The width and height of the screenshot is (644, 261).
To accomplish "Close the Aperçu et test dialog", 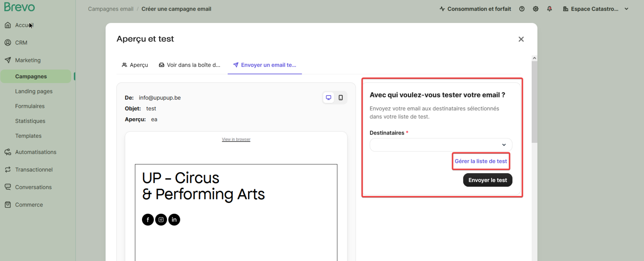I will coord(521,39).
